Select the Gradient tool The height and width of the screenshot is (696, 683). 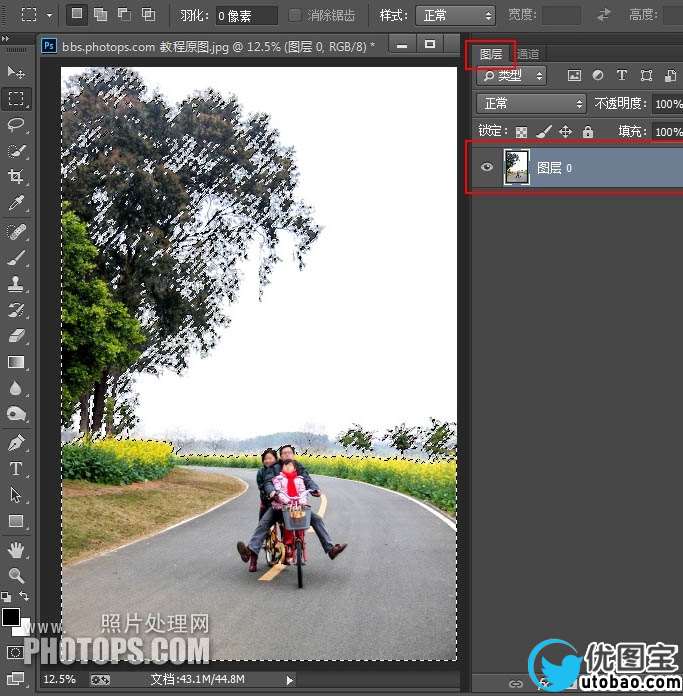(x=16, y=362)
